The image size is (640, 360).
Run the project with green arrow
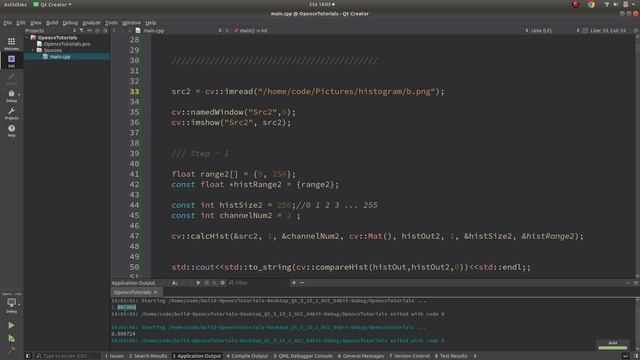pos(11,325)
